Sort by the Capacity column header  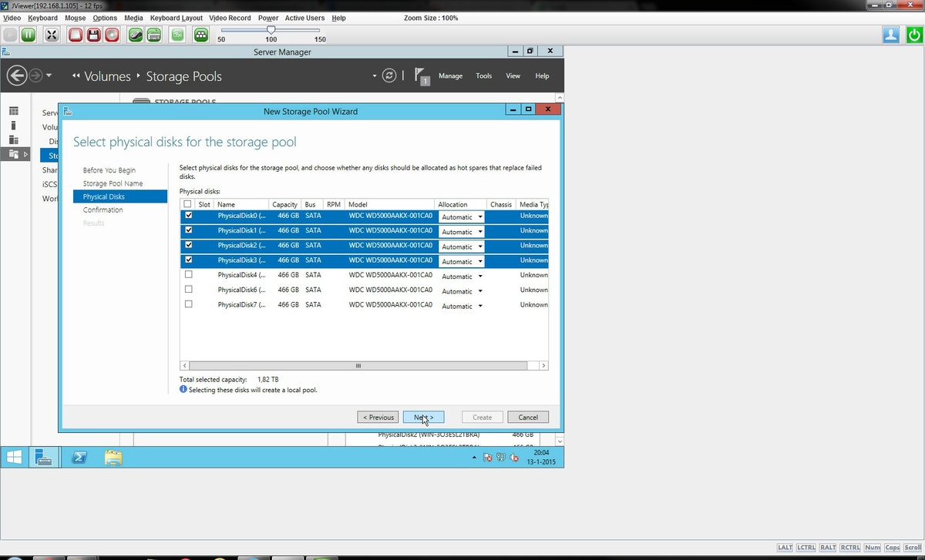click(285, 204)
